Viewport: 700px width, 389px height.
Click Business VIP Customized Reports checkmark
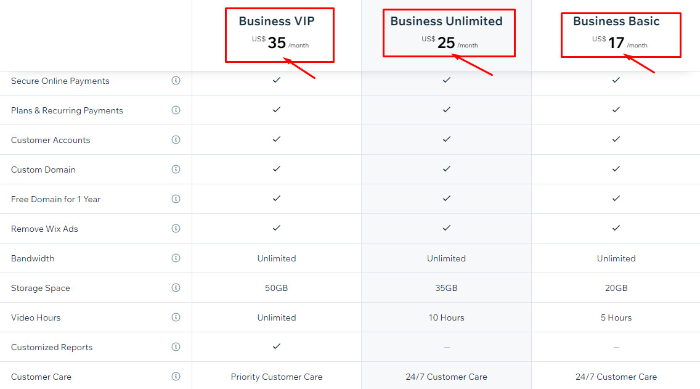click(x=277, y=346)
